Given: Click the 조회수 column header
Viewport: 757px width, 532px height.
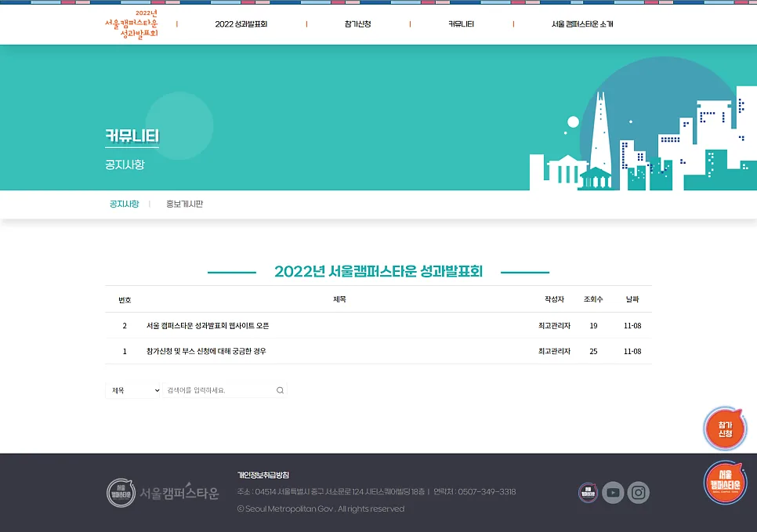Looking at the screenshot, I should coord(593,299).
